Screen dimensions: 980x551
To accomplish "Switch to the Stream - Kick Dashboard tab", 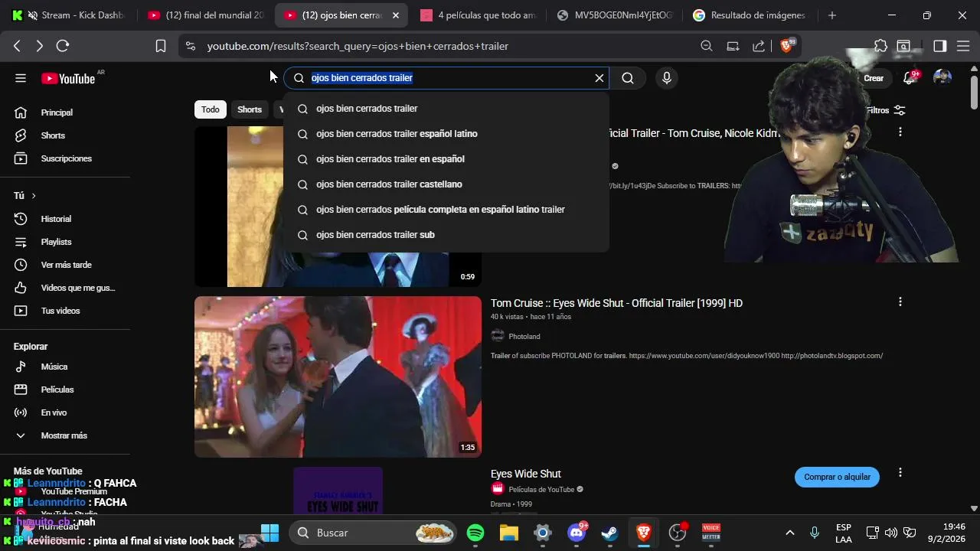I will 72,15.
